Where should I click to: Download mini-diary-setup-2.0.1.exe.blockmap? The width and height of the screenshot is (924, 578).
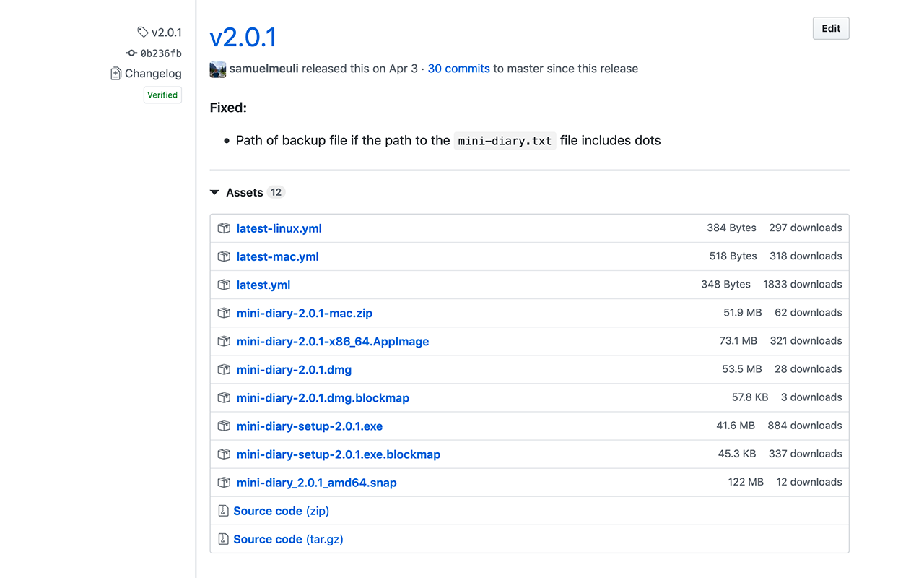tap(339, 454)
